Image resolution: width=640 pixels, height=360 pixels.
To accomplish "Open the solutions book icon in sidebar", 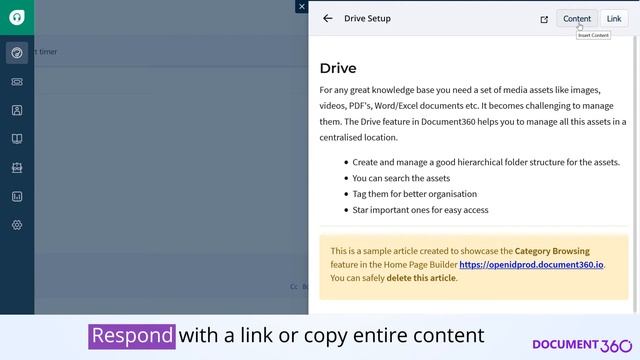I will (x=17, y=139).
